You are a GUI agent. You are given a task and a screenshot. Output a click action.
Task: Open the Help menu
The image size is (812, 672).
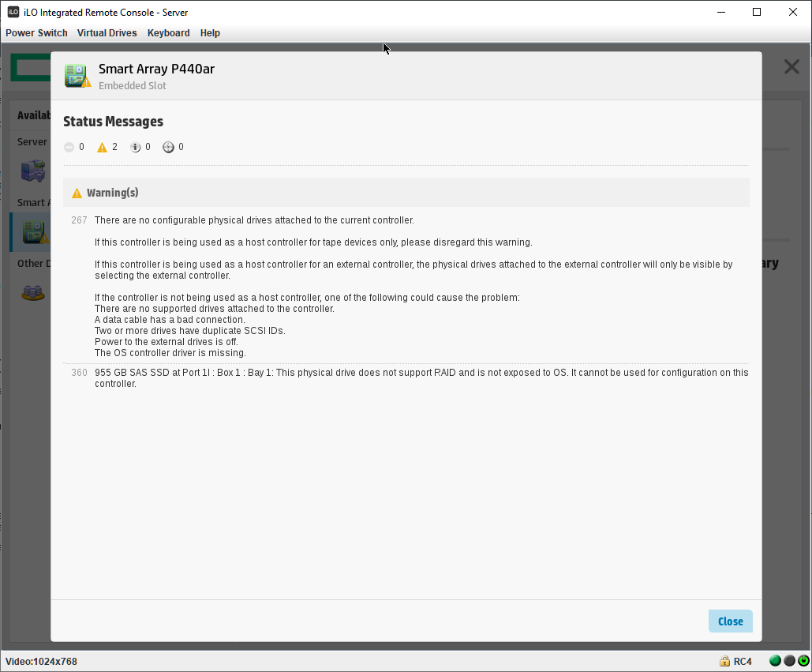[x=210, y=32]
